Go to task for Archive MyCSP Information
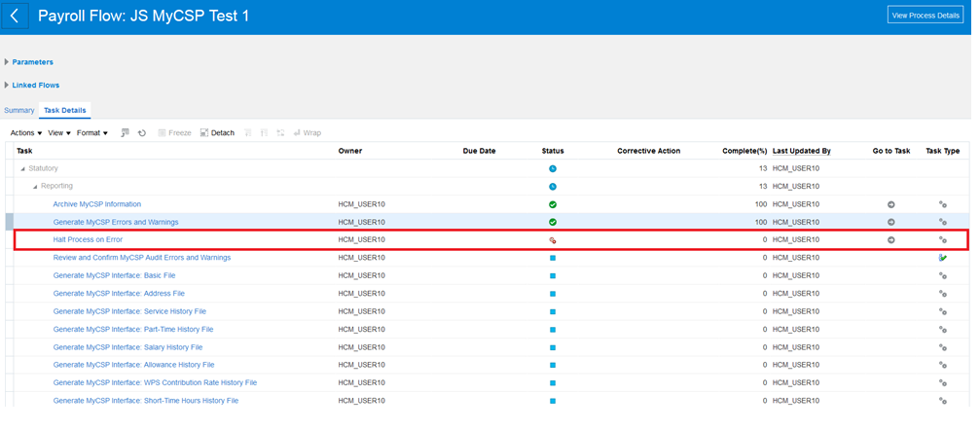980x430 pixels. click(x=890, y=204)
